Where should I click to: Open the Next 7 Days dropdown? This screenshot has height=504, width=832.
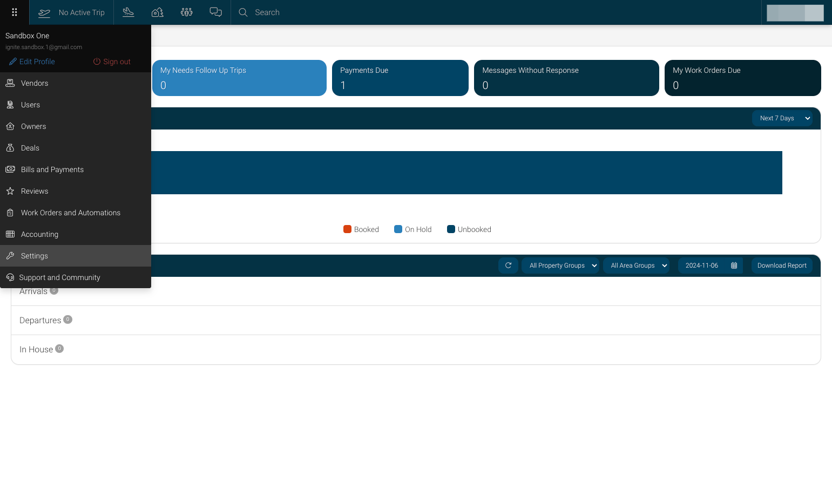tap(782, 118)
